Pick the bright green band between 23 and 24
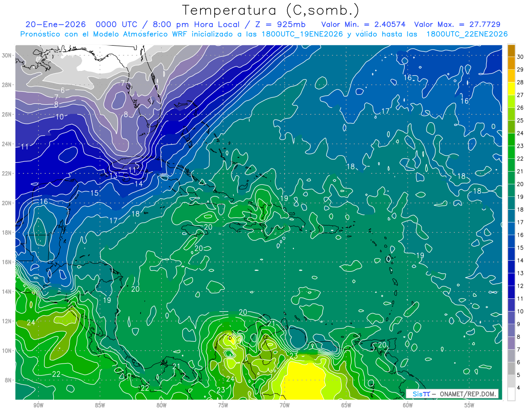Image resolution: width=532 pixels, height=411 pixels. click(511, 140)
